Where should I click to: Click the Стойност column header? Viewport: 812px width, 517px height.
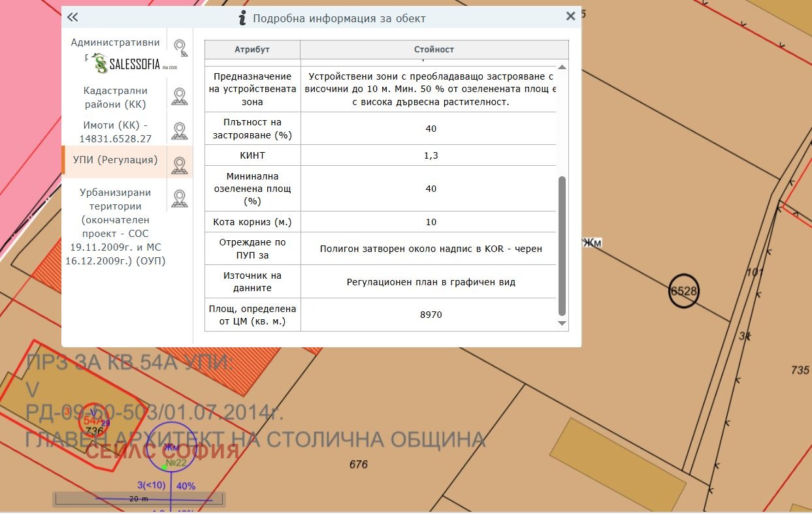tap(434, 50)
